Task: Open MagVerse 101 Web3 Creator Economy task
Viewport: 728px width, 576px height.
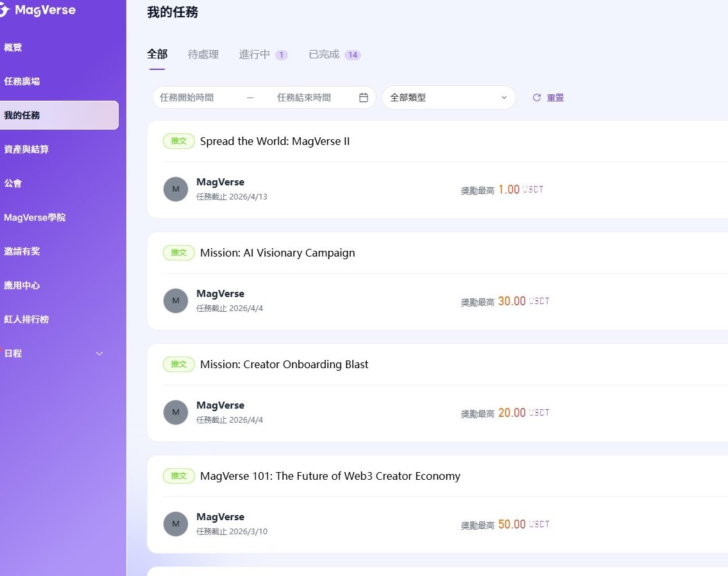Action: tap(330, 476)
